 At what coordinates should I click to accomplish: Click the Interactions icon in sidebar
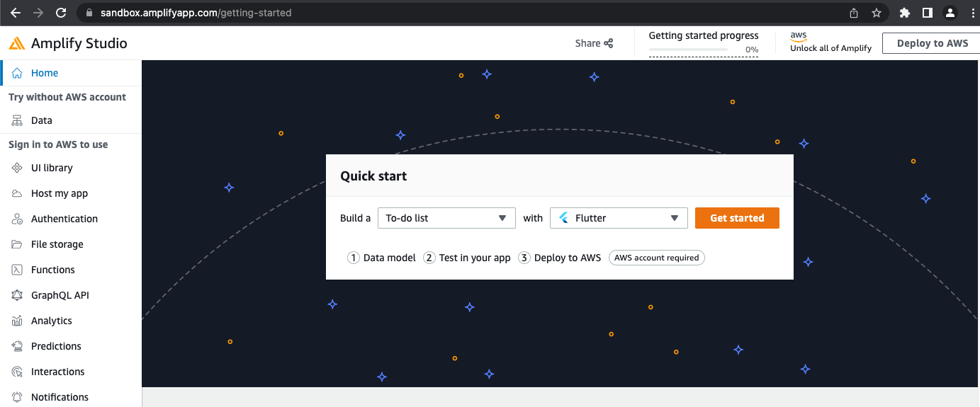(17, 372)
